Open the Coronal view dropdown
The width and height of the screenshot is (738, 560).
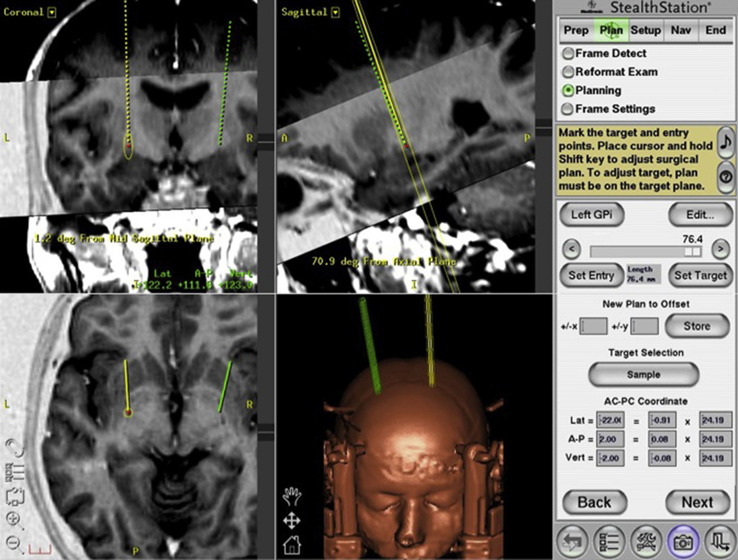[x=52, y=12]
